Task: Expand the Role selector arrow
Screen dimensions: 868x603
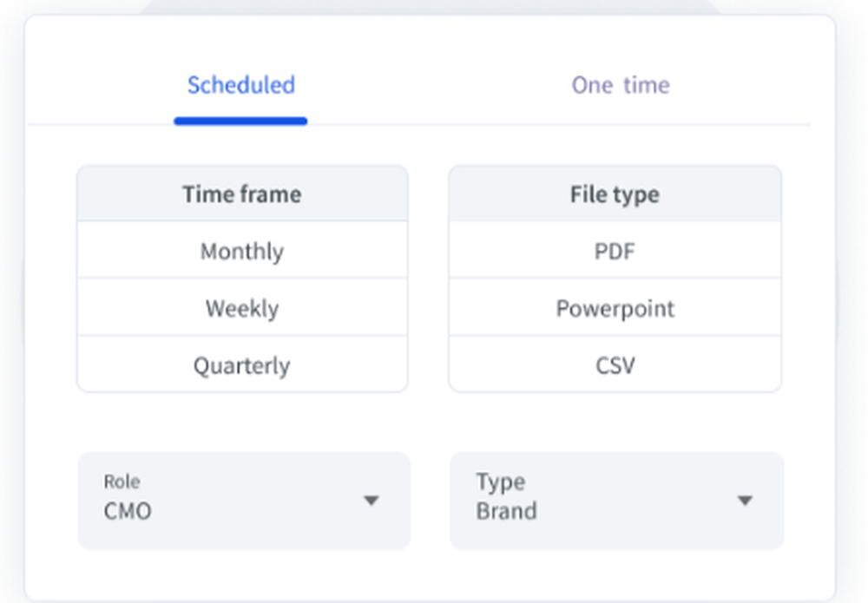Action: (x=372, y=501)
